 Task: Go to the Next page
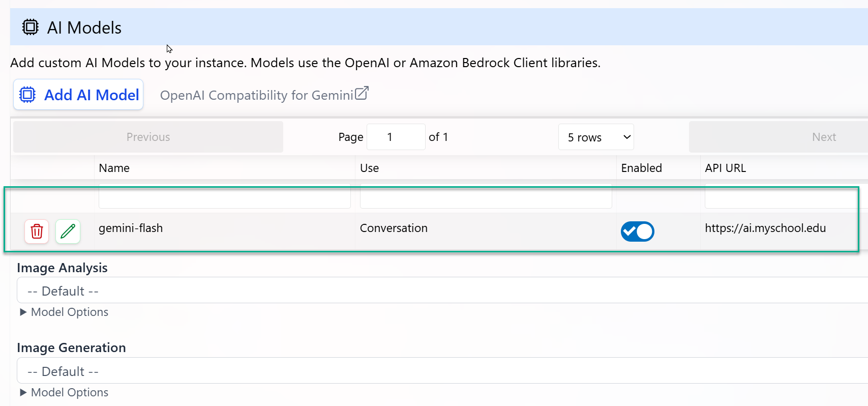click(823, 137)
